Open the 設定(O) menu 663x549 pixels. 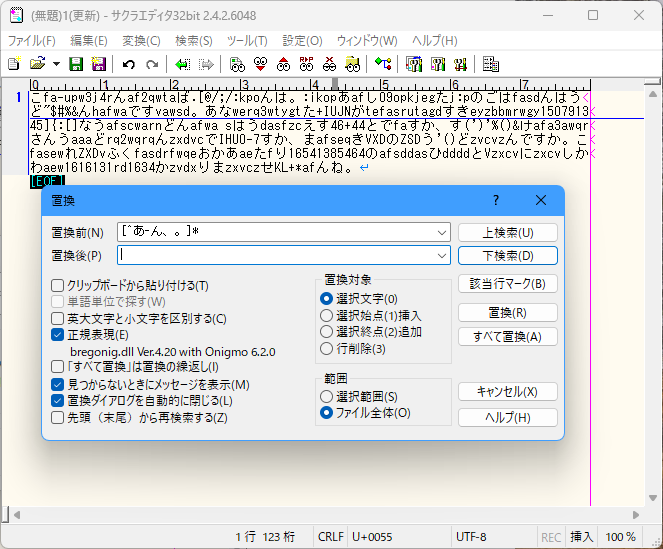click(302, 41)
